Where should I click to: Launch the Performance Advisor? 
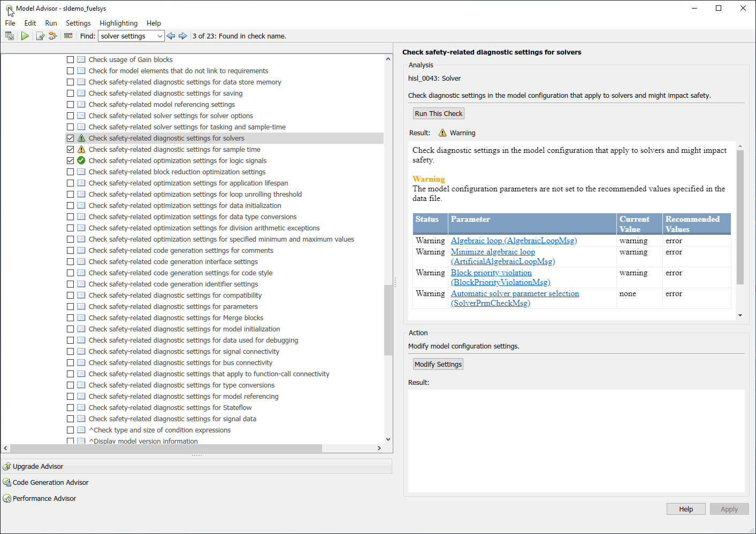click(44, 499)
